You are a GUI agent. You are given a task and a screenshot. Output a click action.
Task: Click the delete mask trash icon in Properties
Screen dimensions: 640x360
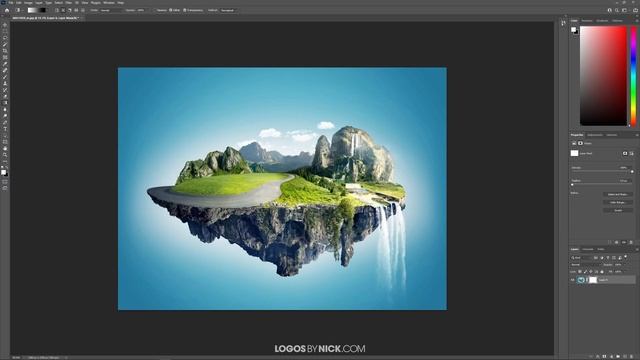tap(631, 242)
